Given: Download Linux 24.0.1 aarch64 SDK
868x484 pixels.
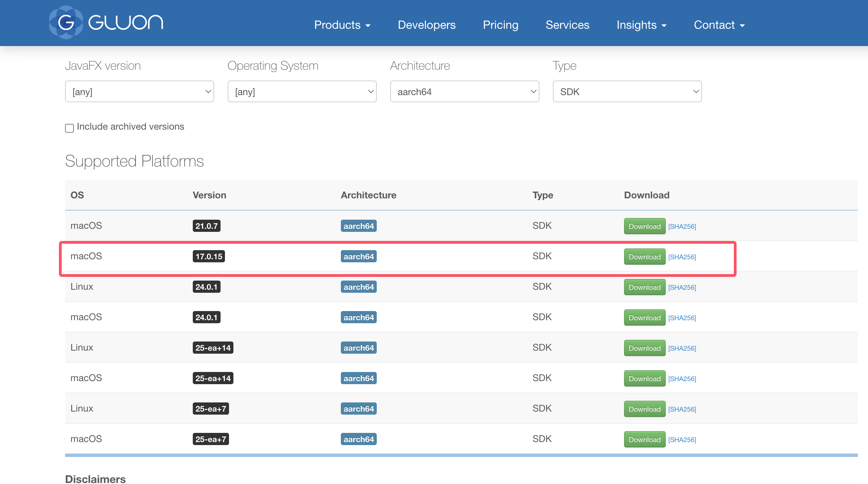Looking at the screenshot, I should (644, 287).
